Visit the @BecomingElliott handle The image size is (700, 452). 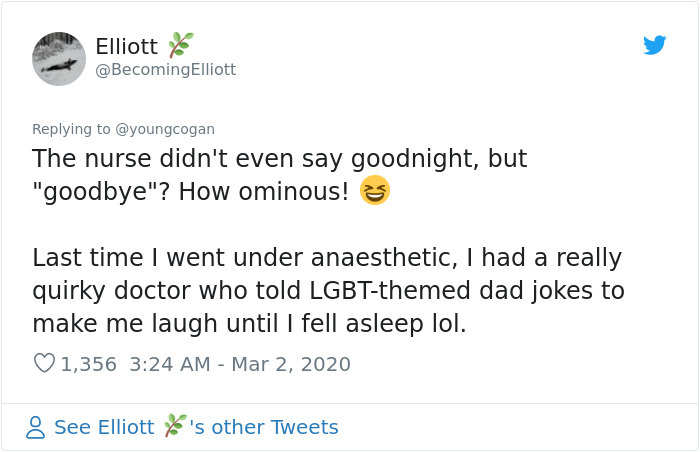[x=165, y=70]
